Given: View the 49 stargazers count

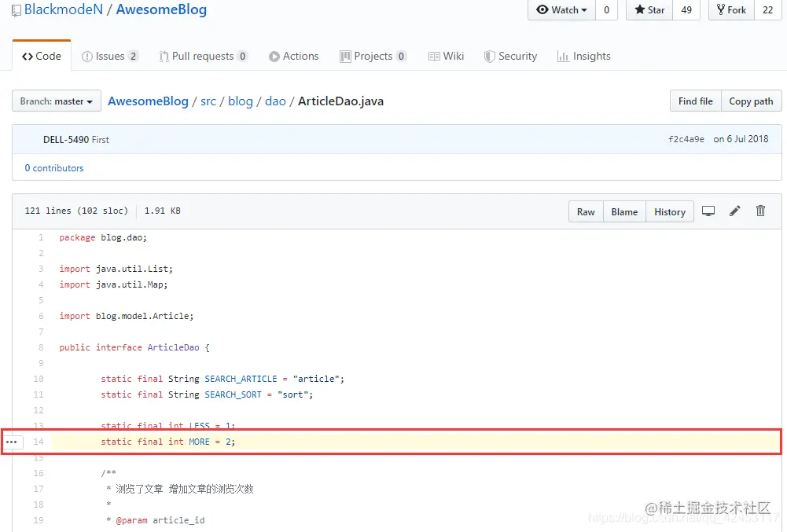Looking at the screenshot, I should tap(686, 10).
